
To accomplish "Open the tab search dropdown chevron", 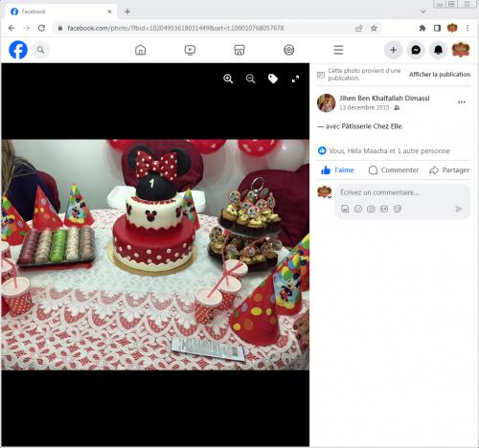I will click(x=423, y=11).
